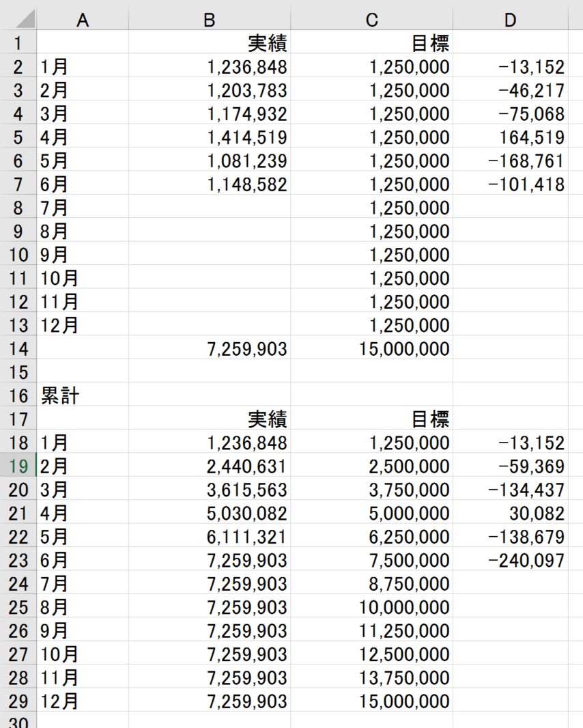Select row 1 header

tap(18, 43)
